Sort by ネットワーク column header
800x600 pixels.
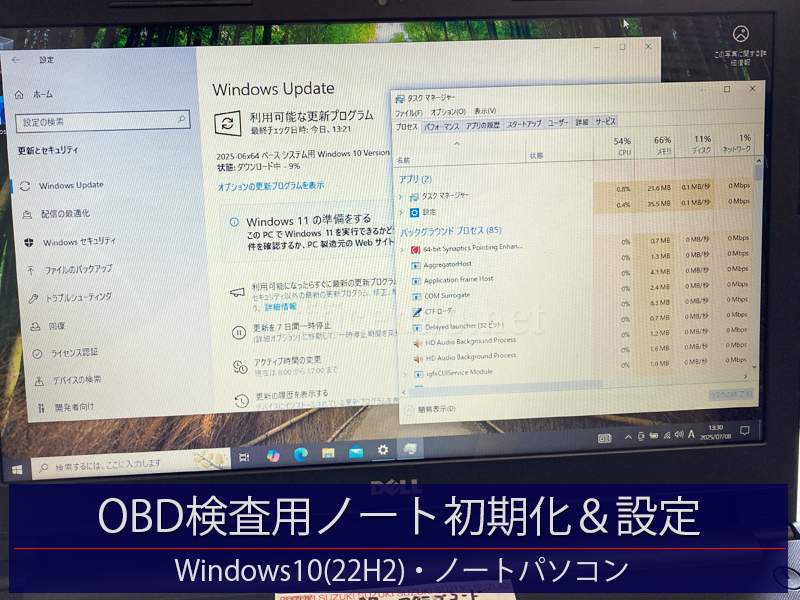pos(735,143)
